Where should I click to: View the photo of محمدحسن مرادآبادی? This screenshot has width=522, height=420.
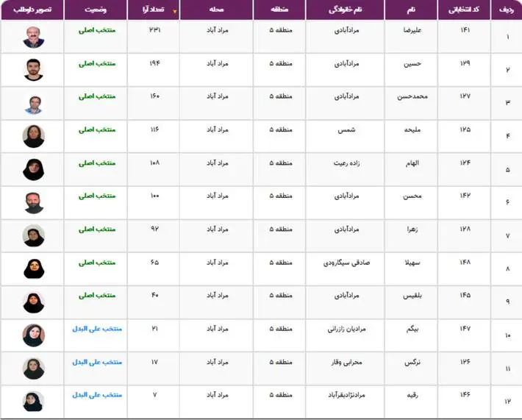click(35, 104)
